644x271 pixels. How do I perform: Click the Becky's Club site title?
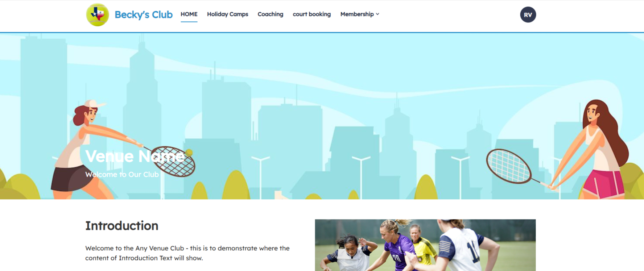point(143,14)
